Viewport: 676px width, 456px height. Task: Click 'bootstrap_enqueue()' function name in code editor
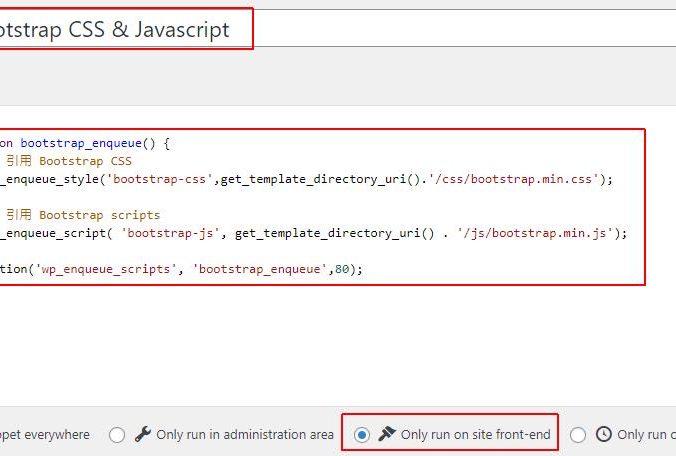pos(88,143)
